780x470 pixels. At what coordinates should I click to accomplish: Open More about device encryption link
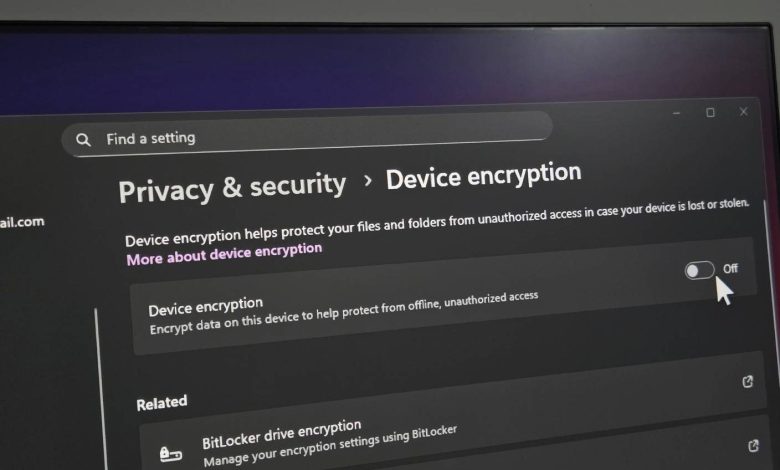click(224, 254)
